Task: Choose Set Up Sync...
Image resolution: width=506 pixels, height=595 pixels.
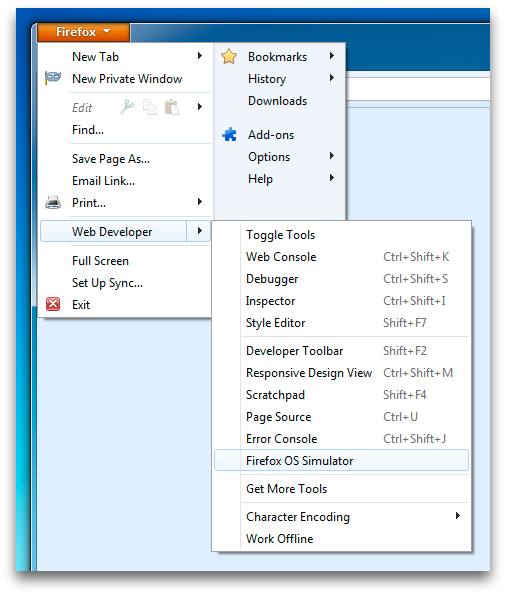Action: (125, 283)
